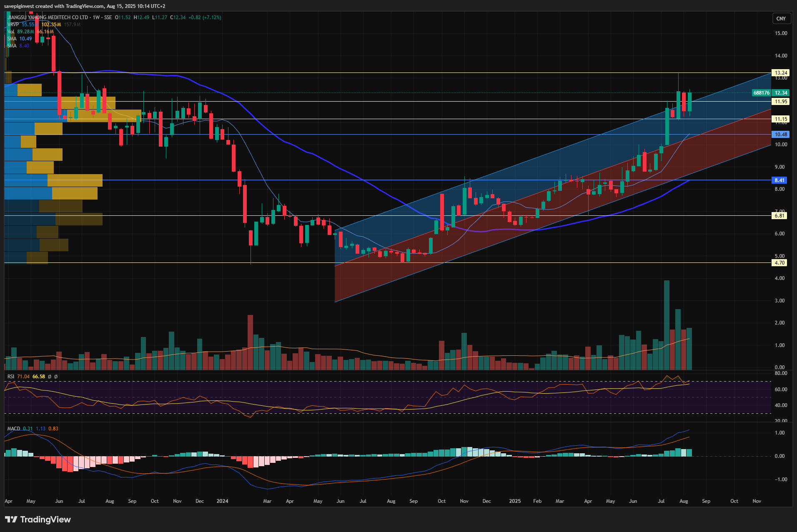Click the 80.00 level on RSI axis
The image size is (797, 532).
coord(781,374)
